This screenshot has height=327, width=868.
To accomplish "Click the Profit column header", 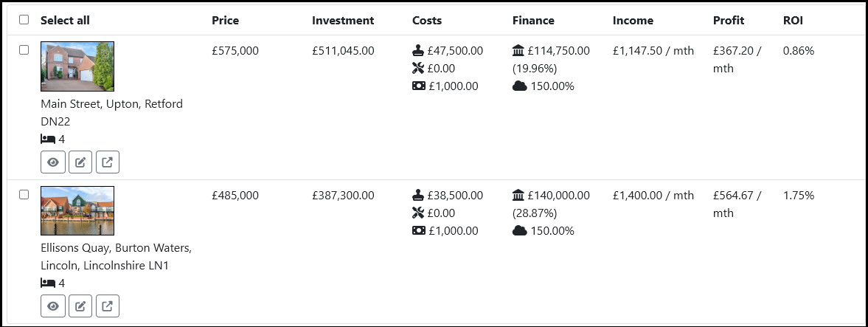I will [x=729, y=21].
